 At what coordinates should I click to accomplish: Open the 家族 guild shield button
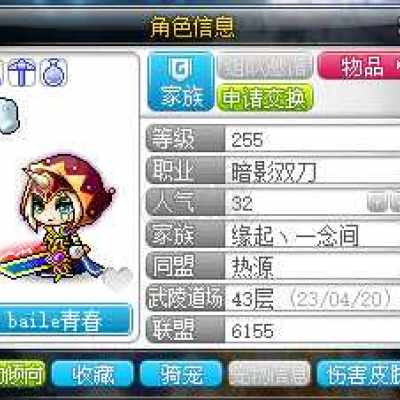[181, 82]
